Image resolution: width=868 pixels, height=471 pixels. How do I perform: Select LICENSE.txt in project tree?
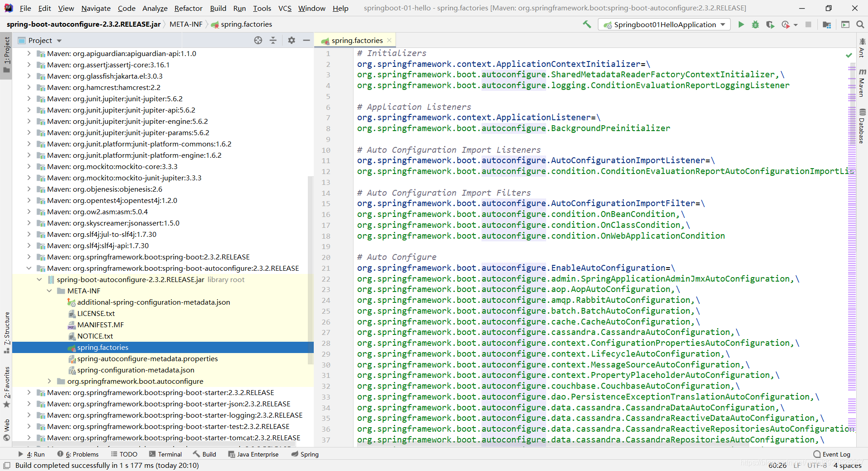[x=96, y=313]
